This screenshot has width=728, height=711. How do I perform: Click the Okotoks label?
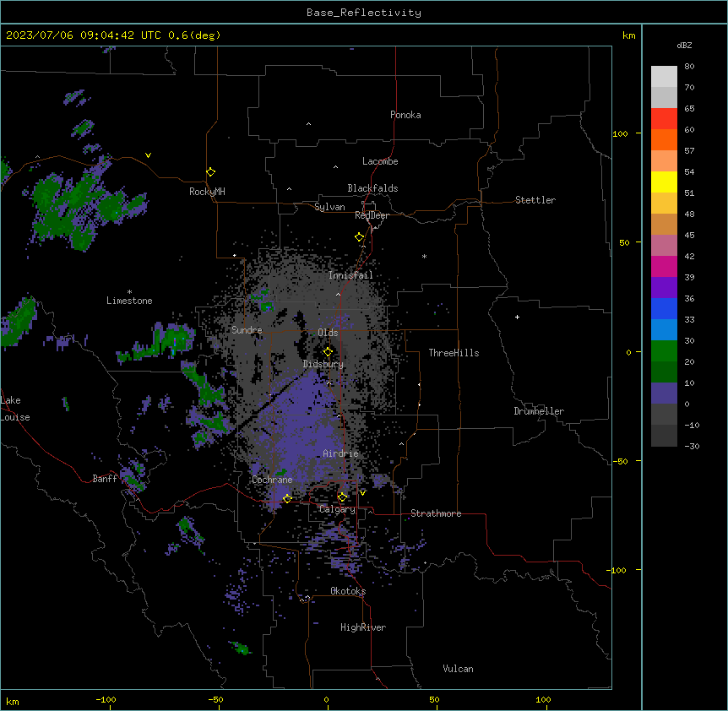click(x=348, y=591)
